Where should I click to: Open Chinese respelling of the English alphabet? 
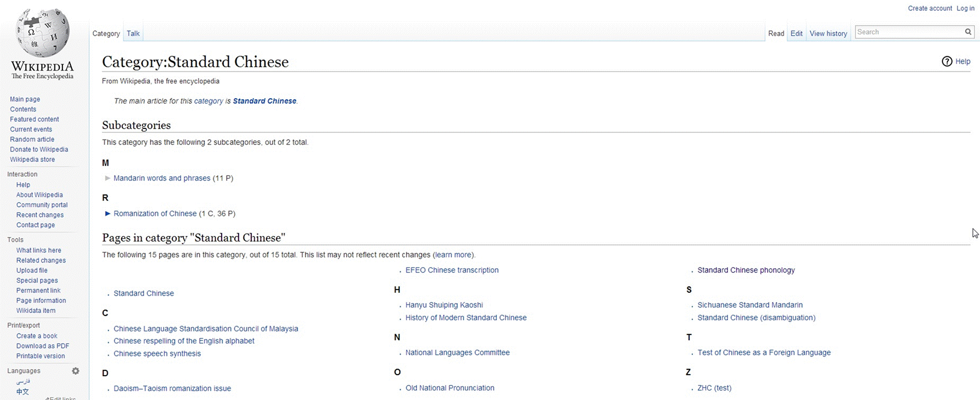tap(184, 341)
